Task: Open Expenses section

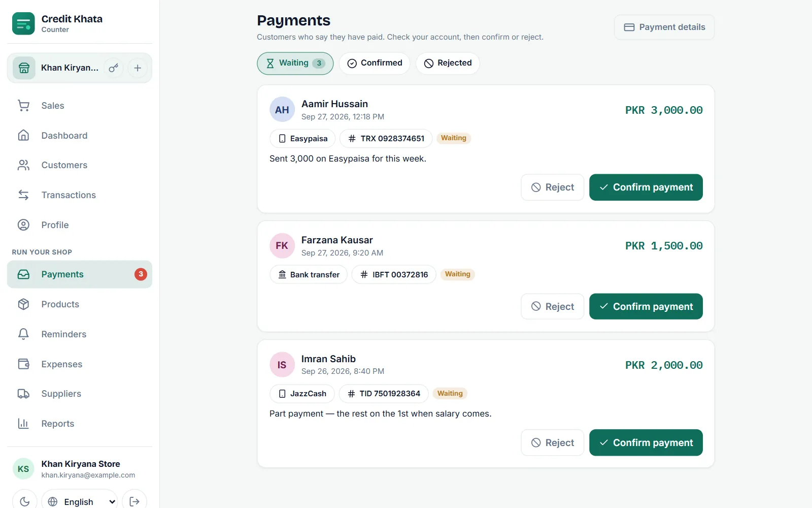Action: coord(80,364)
